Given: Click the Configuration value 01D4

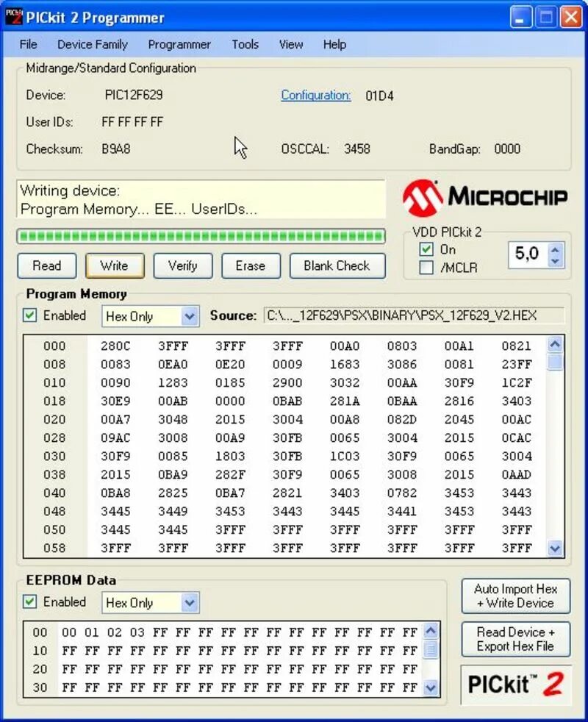Looking at the screenshot, I should pyautogui.click(x=379, y=96).
